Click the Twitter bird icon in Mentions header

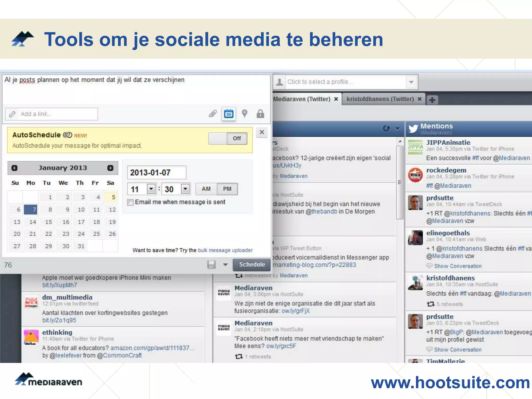point(413,129)
